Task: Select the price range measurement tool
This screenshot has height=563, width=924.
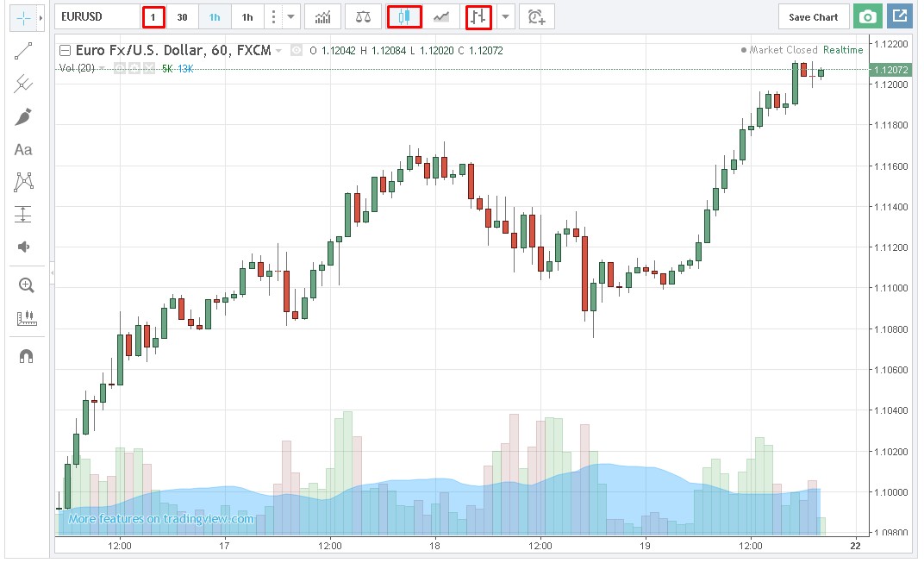Action: (23, 214)
